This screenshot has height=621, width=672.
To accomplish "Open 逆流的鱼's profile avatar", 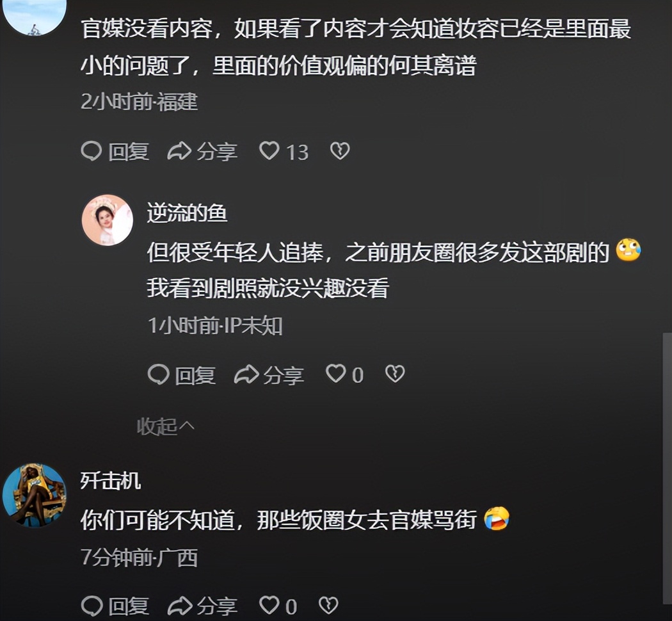I will [108, 220].
